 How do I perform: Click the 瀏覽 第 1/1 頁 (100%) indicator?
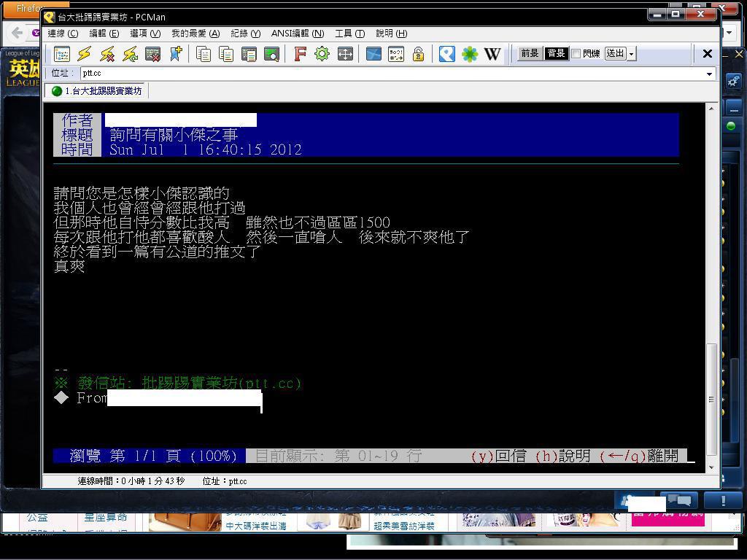click(x=150, y=456)
